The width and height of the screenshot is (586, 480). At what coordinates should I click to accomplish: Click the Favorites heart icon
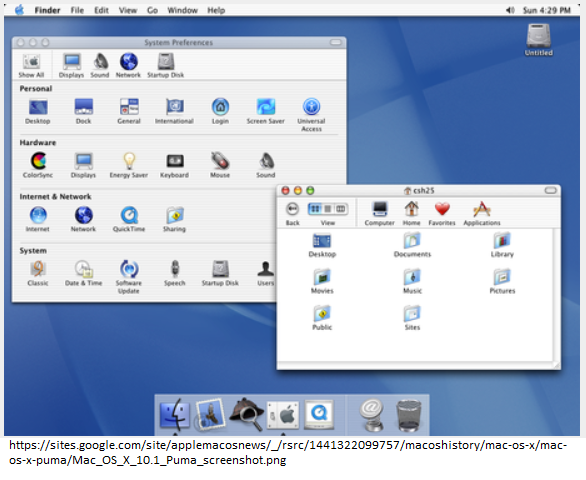[x=442, y=209]
